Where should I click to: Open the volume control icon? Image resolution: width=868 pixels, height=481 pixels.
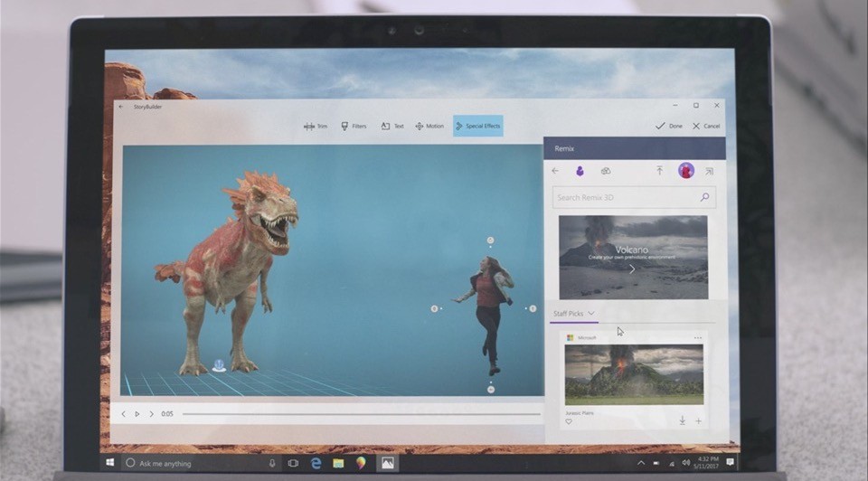click(x=686, y=462)
